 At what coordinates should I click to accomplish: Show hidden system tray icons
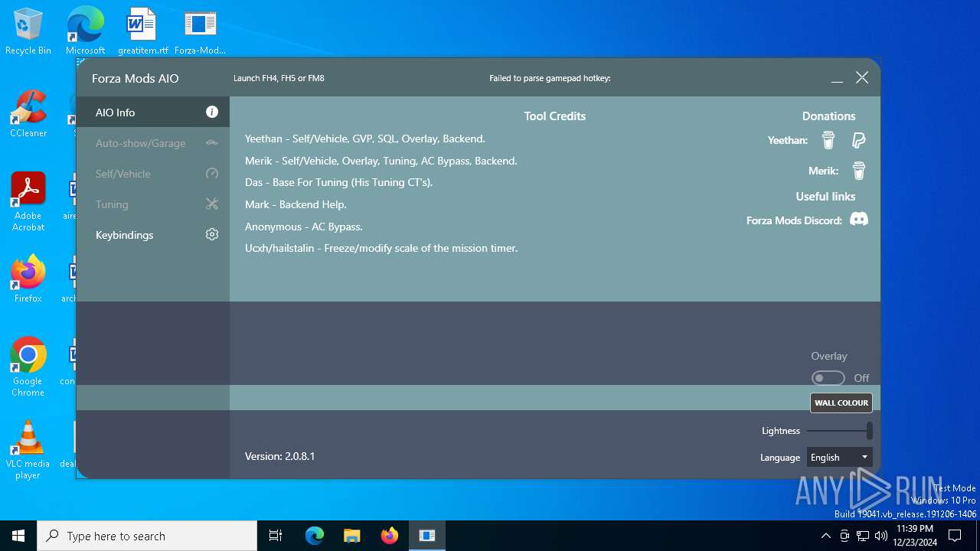pos(825,536)
